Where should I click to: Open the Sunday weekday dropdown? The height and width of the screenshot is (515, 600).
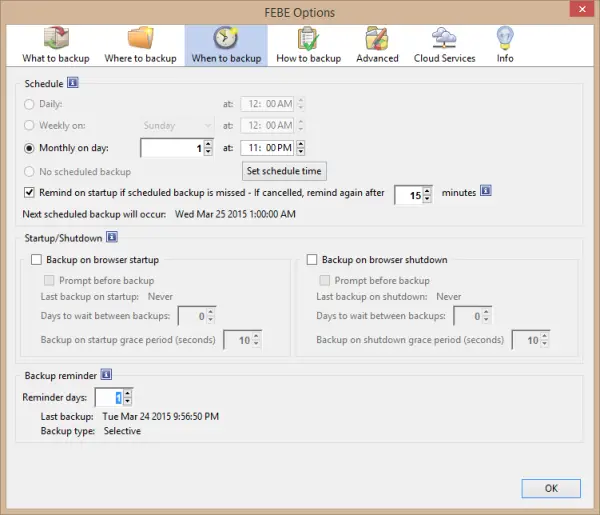(176, 125)
